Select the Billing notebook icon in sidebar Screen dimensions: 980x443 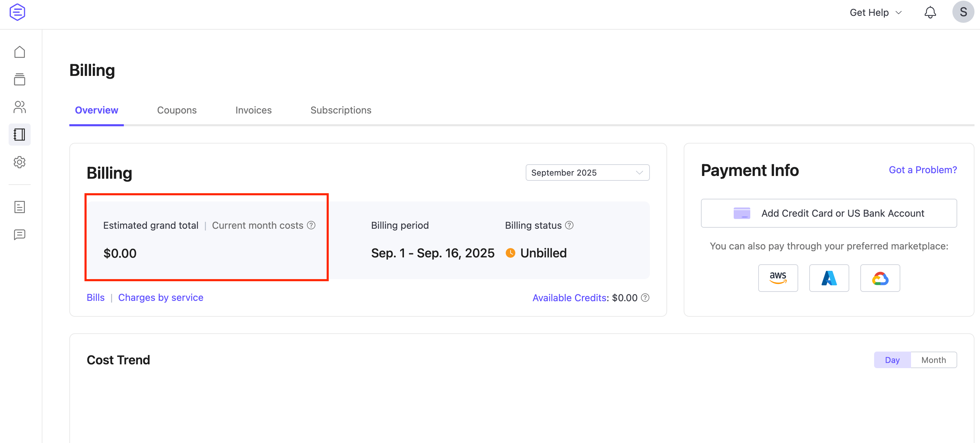(x=19, y=134)
